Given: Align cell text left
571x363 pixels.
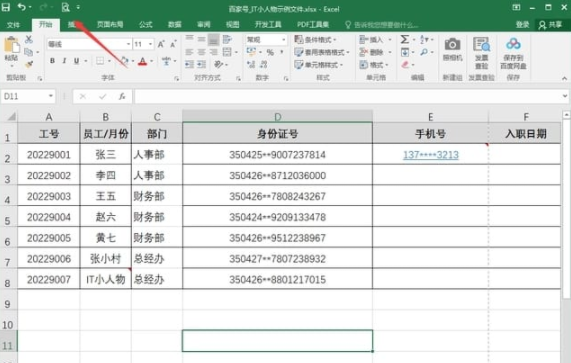Looking at the screenshot, I should coord(189,52).
